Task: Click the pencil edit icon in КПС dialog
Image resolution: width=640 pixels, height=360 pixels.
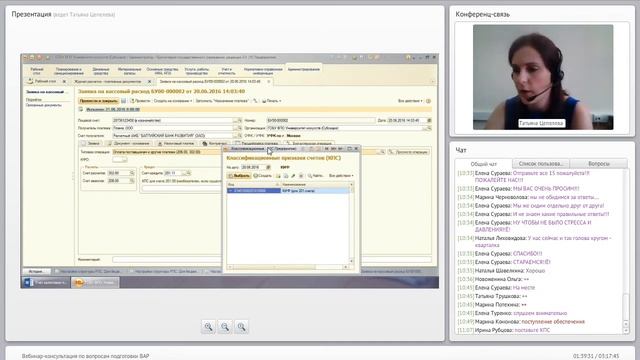Action: point(293,176)
